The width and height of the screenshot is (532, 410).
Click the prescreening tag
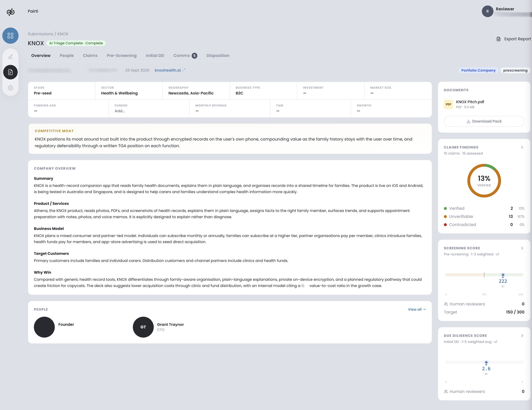[515, 71]
